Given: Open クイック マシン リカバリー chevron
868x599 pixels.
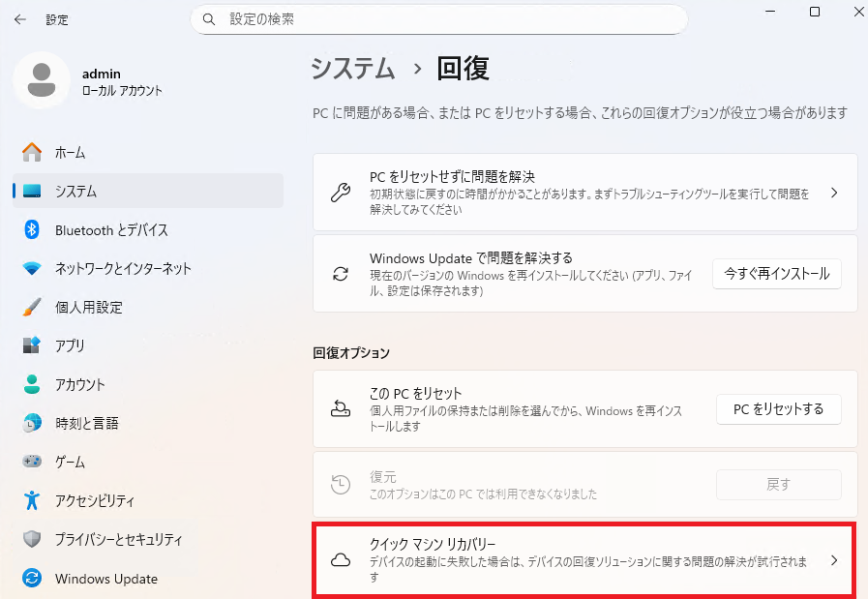Looking at the screenshot, I should (834, 560).
